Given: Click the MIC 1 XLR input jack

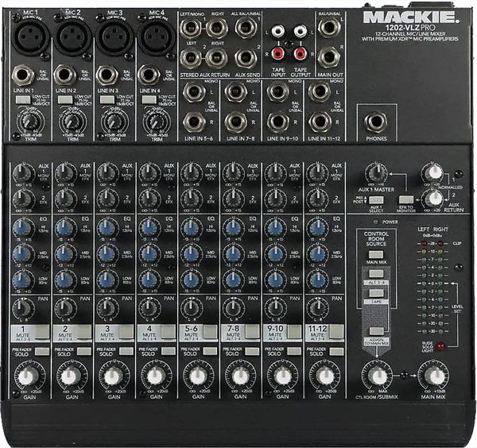Looking at the screenshot, I should coord(29,36).
